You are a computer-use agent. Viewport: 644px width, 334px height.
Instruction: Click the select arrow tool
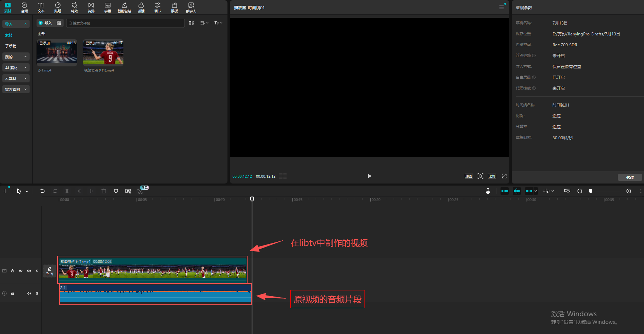(19, 191)
